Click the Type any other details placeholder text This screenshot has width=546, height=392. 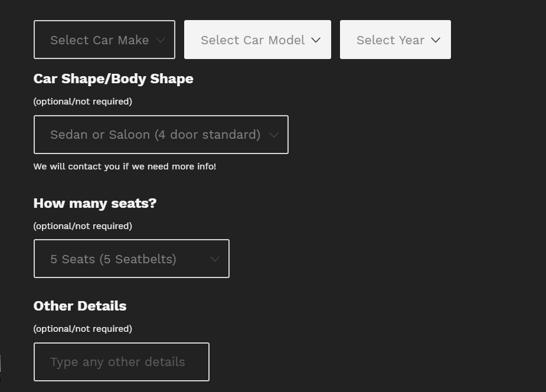117,362
